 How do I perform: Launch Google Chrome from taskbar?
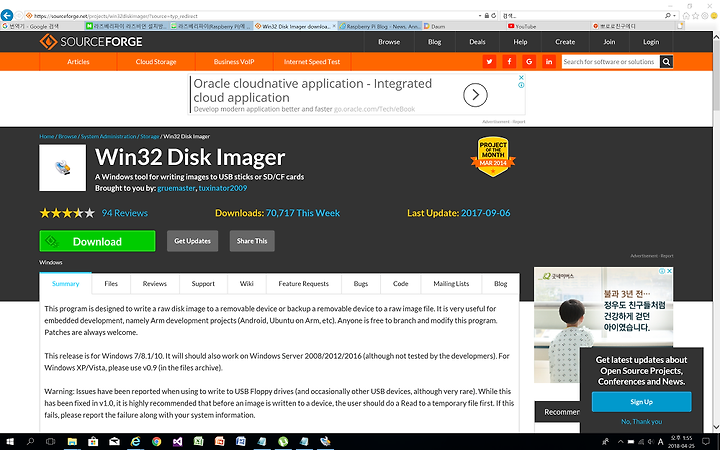[x=157, y=442]
